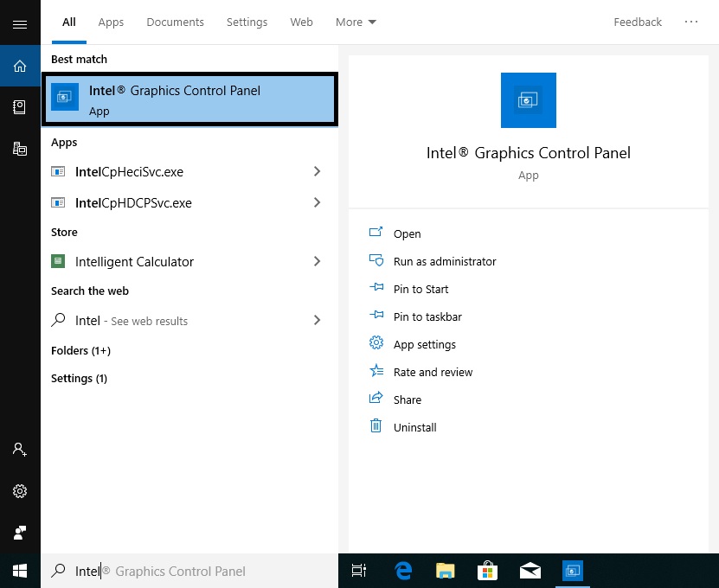Expand the Intelligent Calculator result arrow
The image size is (719, 588).
(x=317, y=262)
